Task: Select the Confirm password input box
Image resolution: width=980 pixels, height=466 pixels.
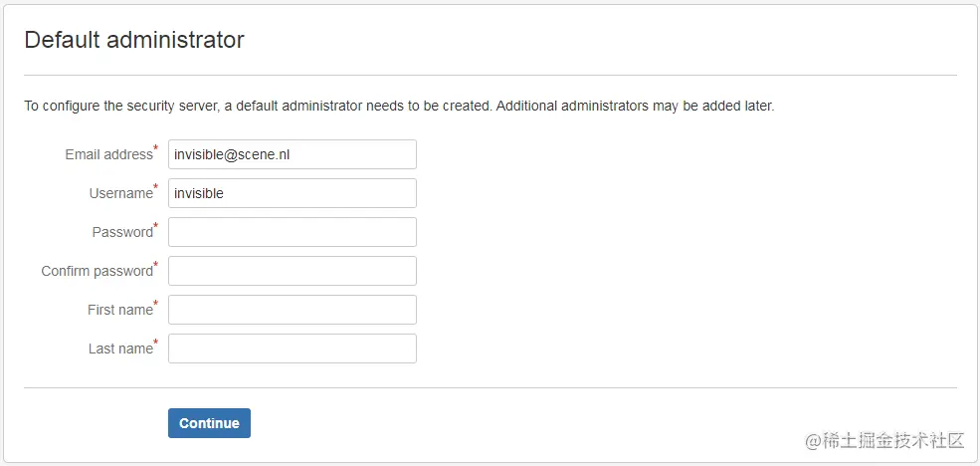Action: click(x=292, y=271)
